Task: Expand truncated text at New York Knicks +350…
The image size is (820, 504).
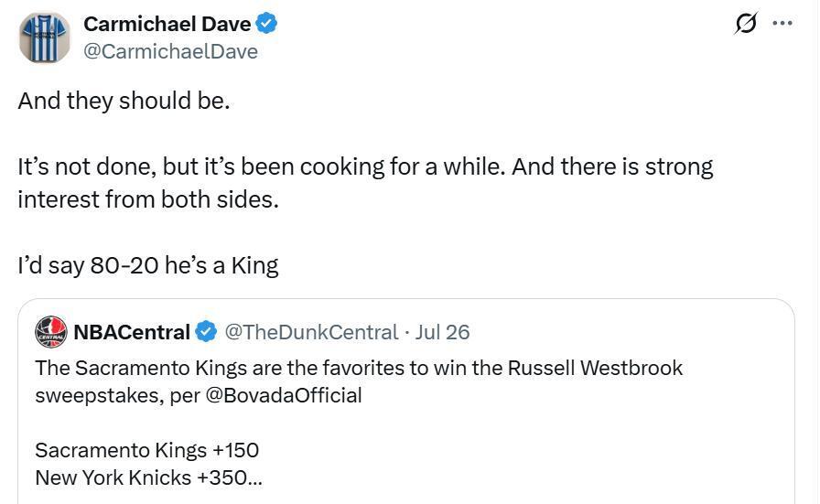Action: point(148,477)
